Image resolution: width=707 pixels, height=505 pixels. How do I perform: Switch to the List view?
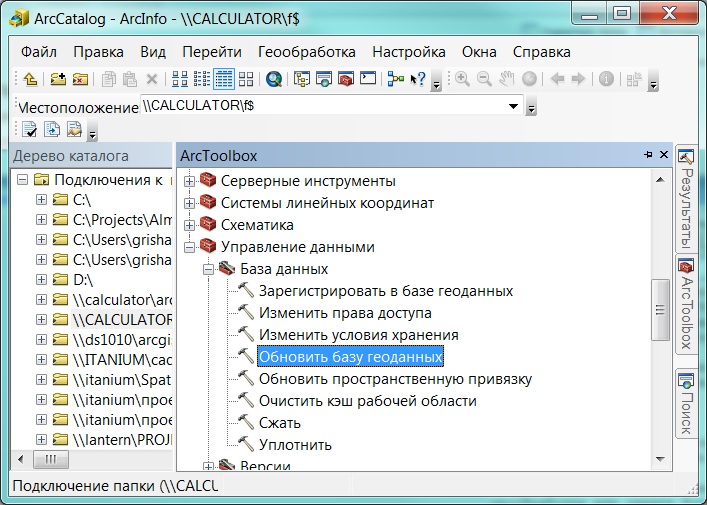[x=202, y=79]
